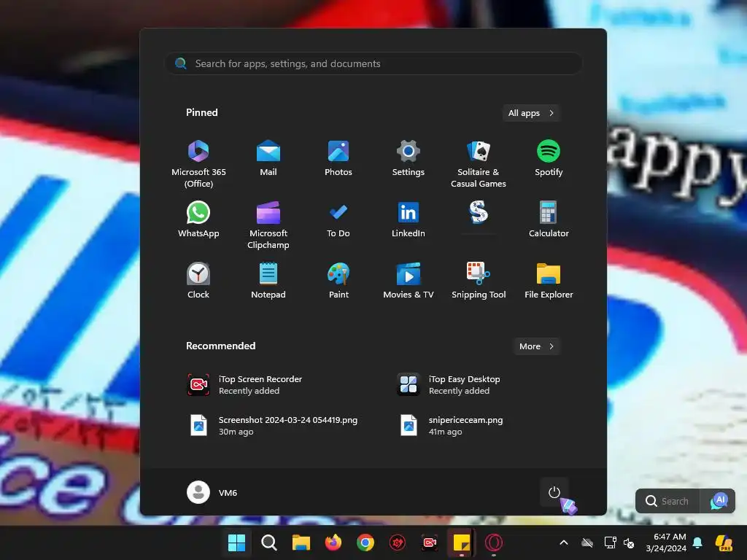Launch LinkedIn pinned app

(x=409, y=220)
